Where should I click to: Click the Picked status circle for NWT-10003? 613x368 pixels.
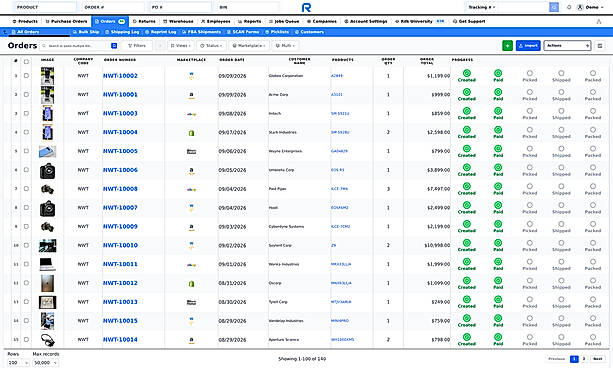pos(530,111)
